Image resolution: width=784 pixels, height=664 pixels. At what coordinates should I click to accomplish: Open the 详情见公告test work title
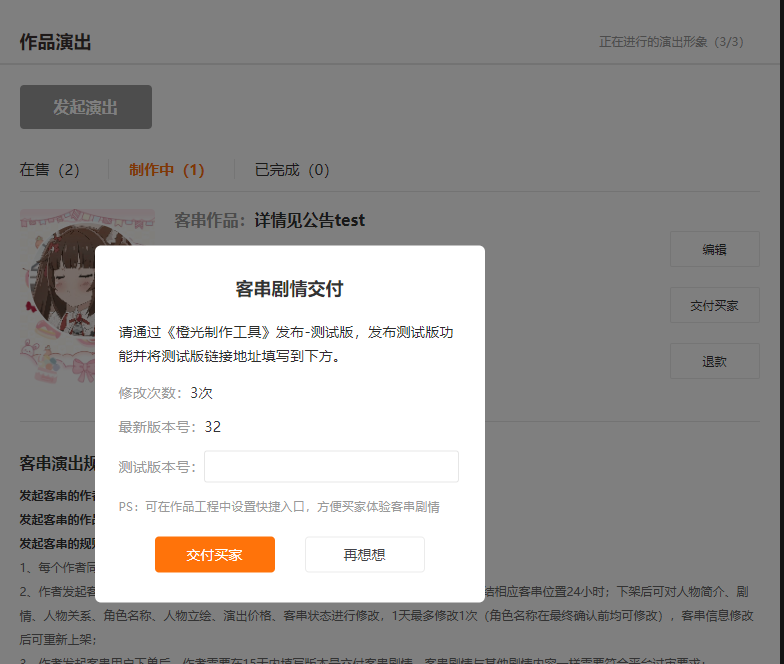[x=309, y=220]
